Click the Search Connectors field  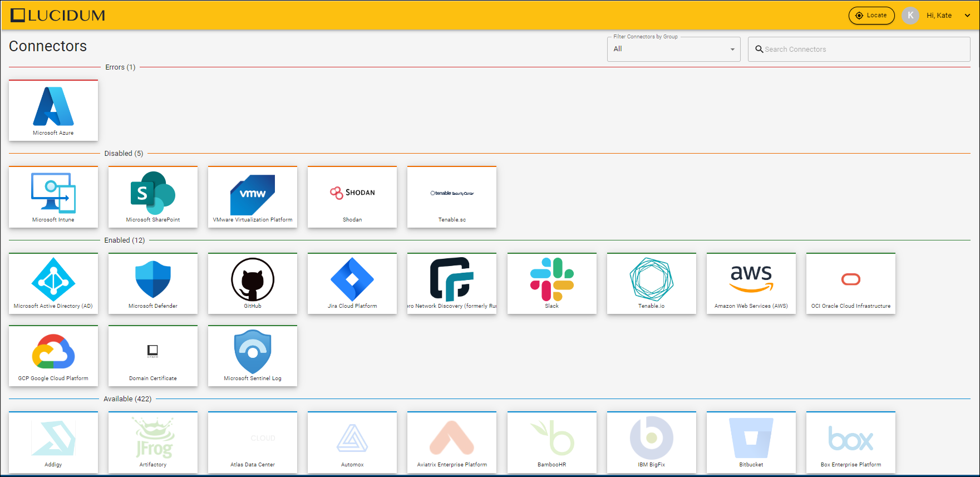tap(859, 49)
